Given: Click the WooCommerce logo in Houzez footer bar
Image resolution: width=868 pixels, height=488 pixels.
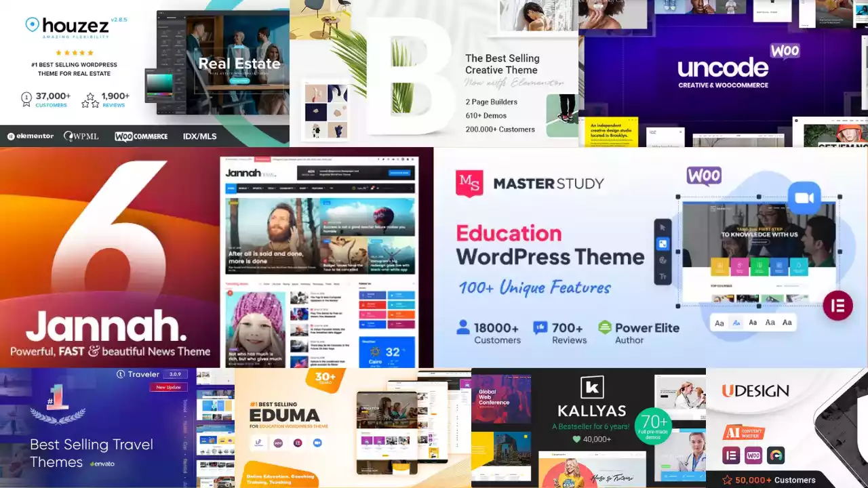Looking at the screenshot, I should click(x=141, y=136).
